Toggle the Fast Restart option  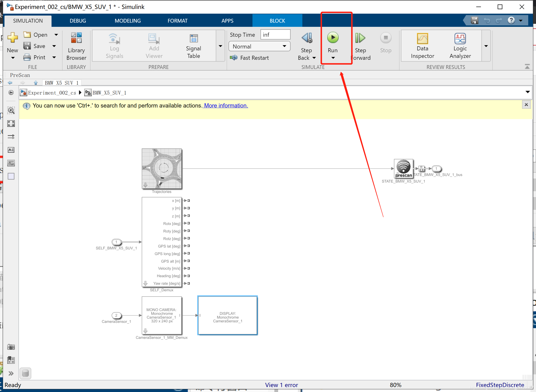[249, 58]
